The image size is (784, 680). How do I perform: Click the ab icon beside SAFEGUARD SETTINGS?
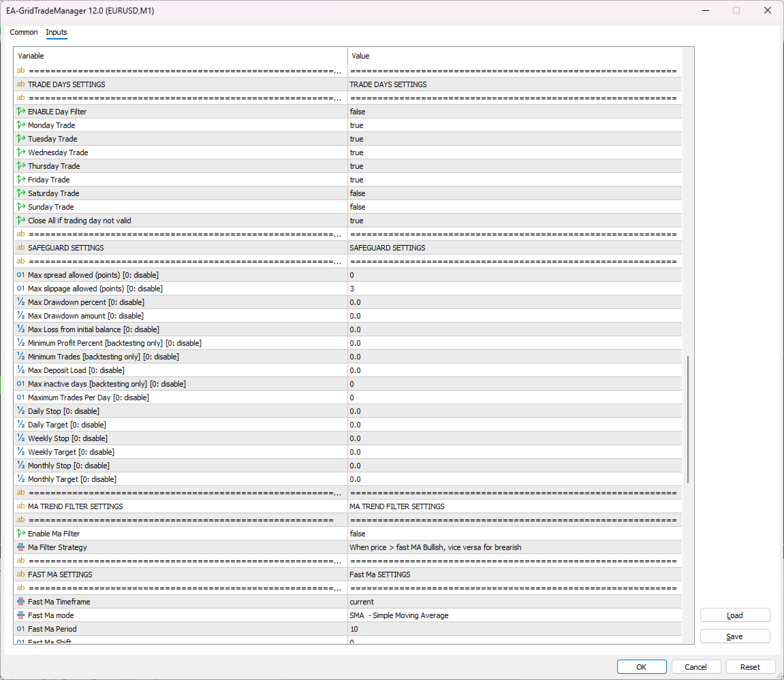20,247
